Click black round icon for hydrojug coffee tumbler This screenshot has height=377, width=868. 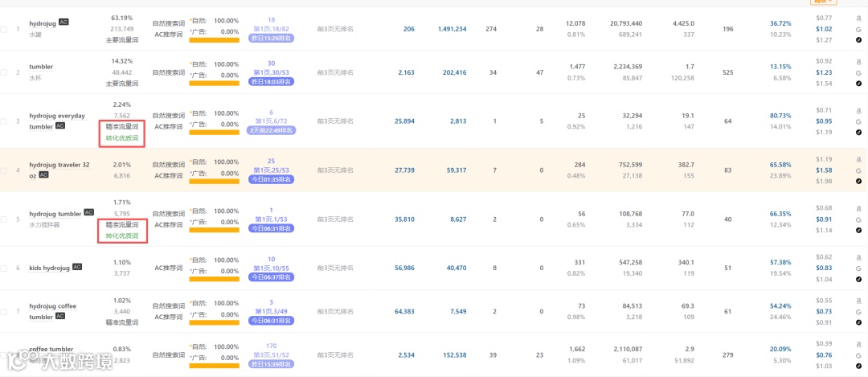pos(858,322)
